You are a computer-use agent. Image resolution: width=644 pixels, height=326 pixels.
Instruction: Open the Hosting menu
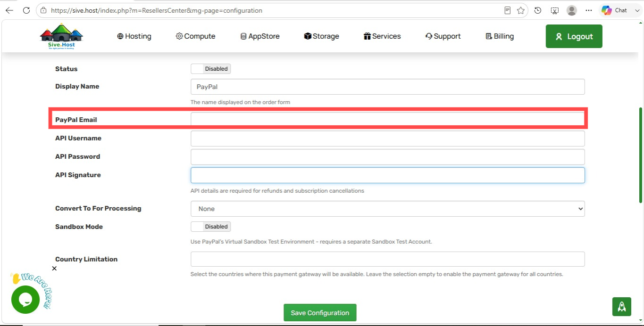pyautogui.click(x=134, y=36)
